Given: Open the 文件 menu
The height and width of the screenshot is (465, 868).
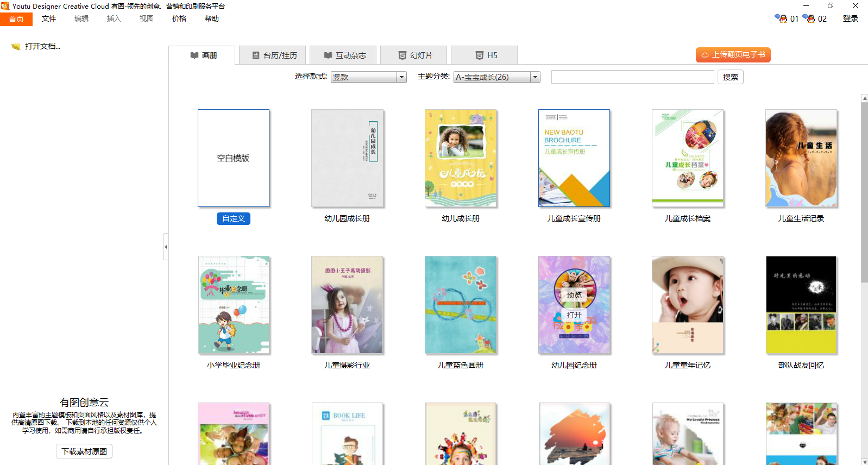Looking at the screenshot, I should pyautogui.click(x=49, y=18).
